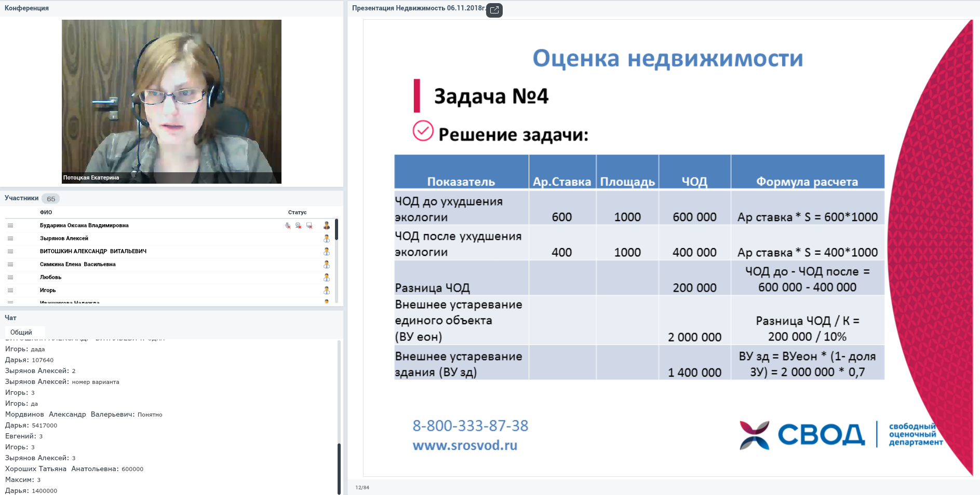Click the Конференция panel title
Viewport: 980px width, 495px height.
click(x=26, y=8)
